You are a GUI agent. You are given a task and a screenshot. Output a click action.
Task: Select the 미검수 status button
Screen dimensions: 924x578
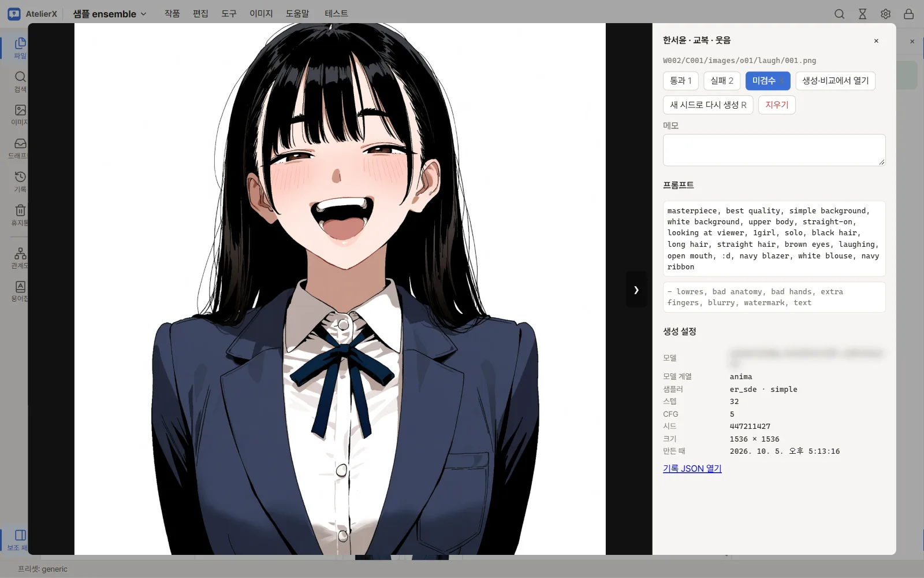[767, 81]
